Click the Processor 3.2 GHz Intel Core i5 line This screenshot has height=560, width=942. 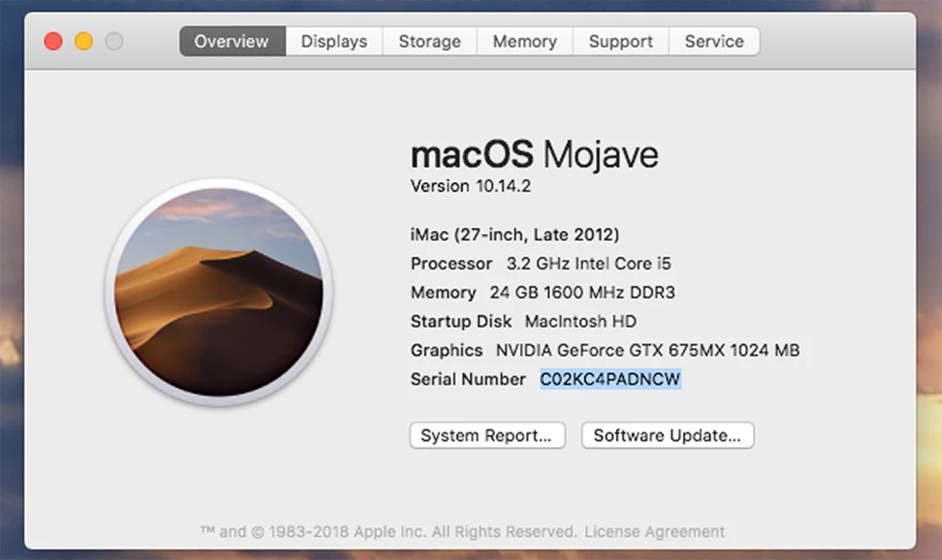[x=541, y=263]
